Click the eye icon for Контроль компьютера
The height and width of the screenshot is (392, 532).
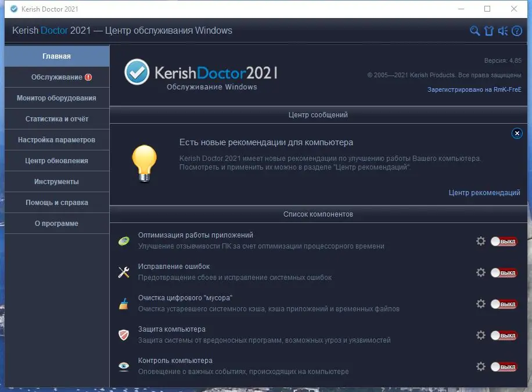point(124,366)
